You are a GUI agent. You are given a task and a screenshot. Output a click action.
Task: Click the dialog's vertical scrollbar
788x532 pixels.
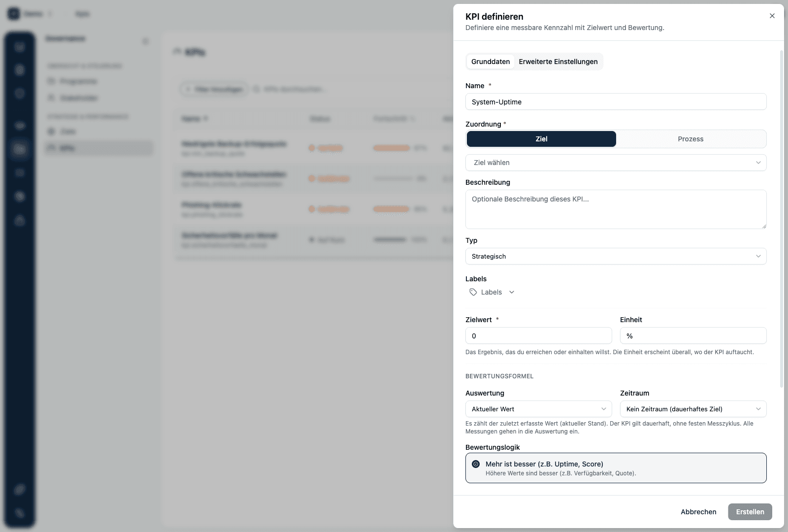point(782,219)
